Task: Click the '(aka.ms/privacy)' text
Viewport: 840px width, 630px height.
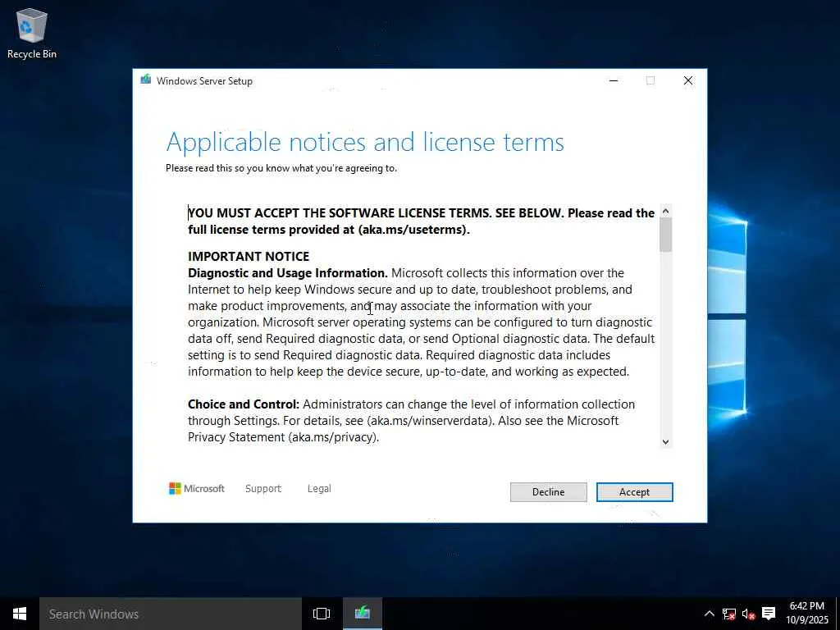Action: pos(334,437)
